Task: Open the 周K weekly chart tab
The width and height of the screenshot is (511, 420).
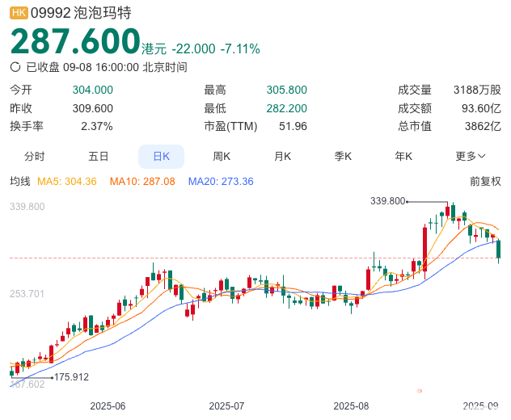Action: click(x=222, y=156)
